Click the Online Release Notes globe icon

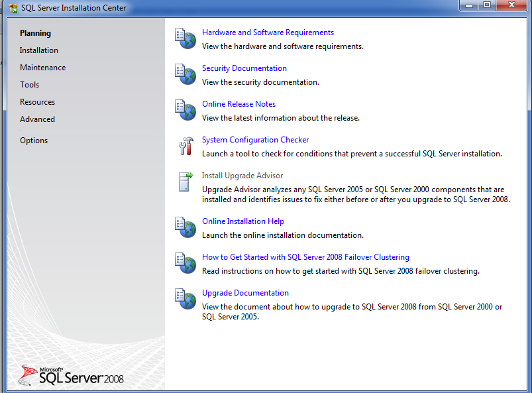point(186,110)
